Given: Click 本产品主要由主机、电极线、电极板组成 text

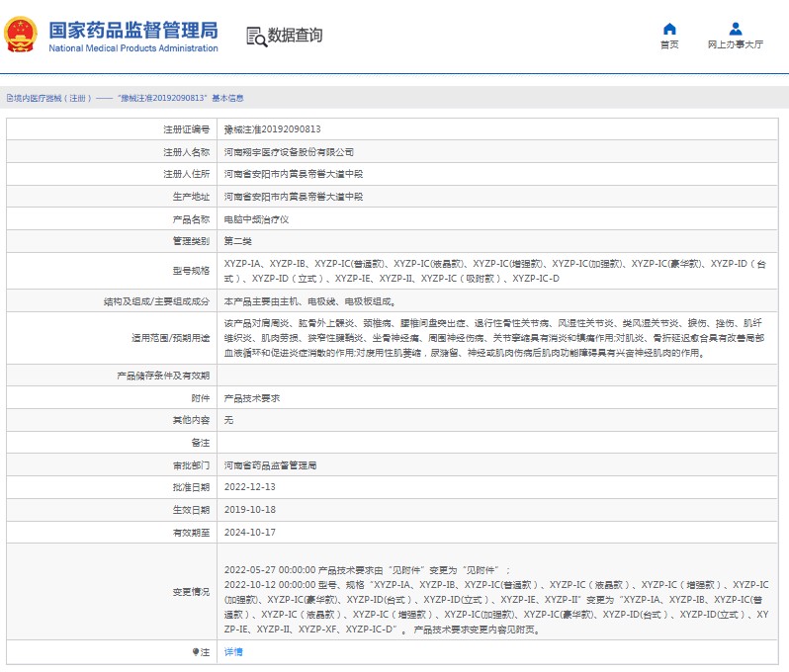Looking at the screenshot, I should 310,301.
